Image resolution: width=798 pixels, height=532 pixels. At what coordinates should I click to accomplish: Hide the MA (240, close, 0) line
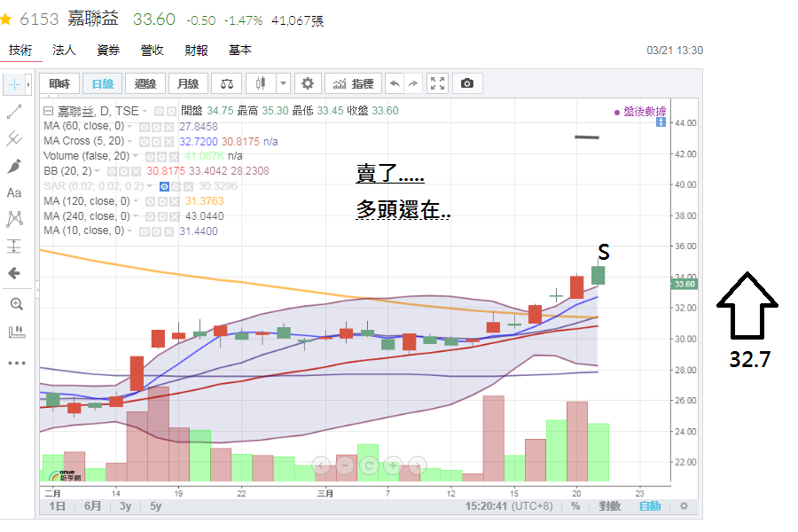[150, 217]
